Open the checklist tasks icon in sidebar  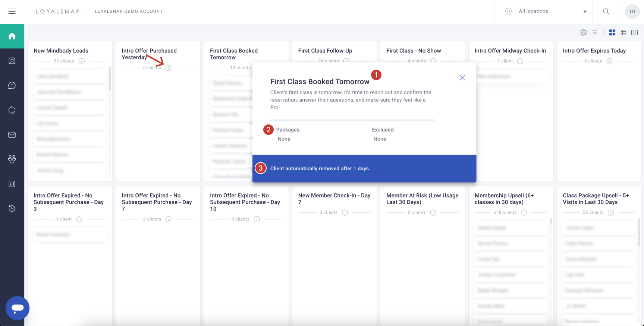tap(12, 61)
